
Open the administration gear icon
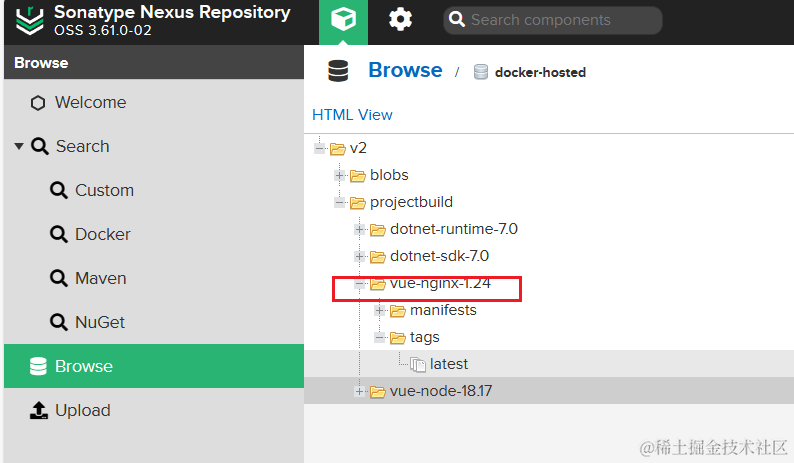coord(400,20)
